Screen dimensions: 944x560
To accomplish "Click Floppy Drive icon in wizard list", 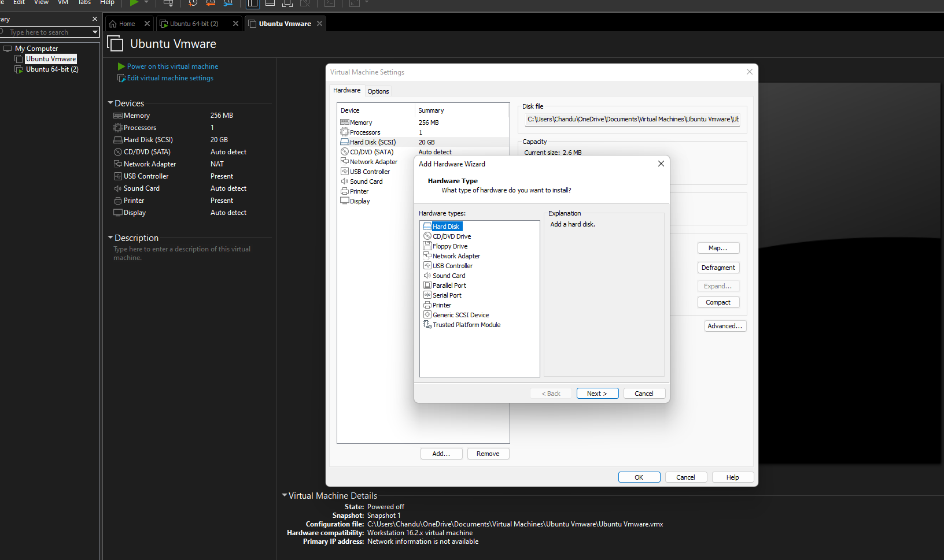I will (x=427, y=246).
